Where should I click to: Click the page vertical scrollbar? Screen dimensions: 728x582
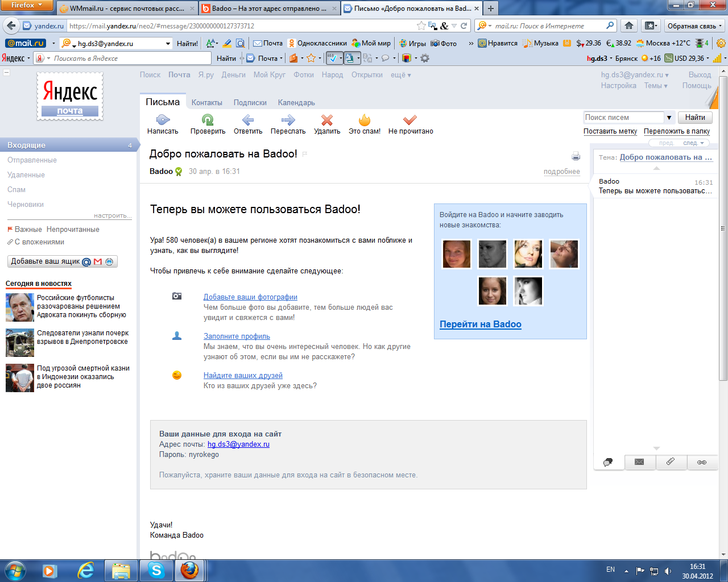[723, 227]
